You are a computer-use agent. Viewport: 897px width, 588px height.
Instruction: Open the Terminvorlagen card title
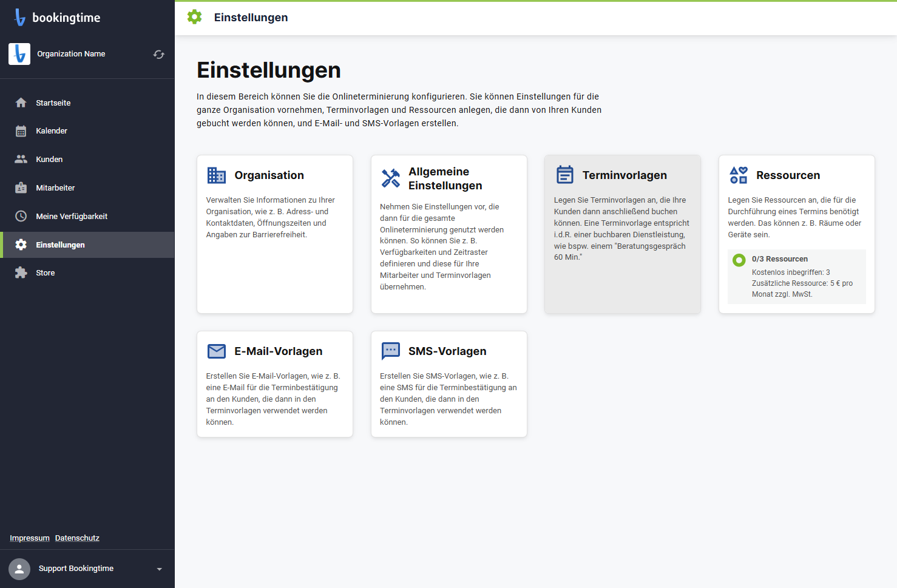coord(625,175)
